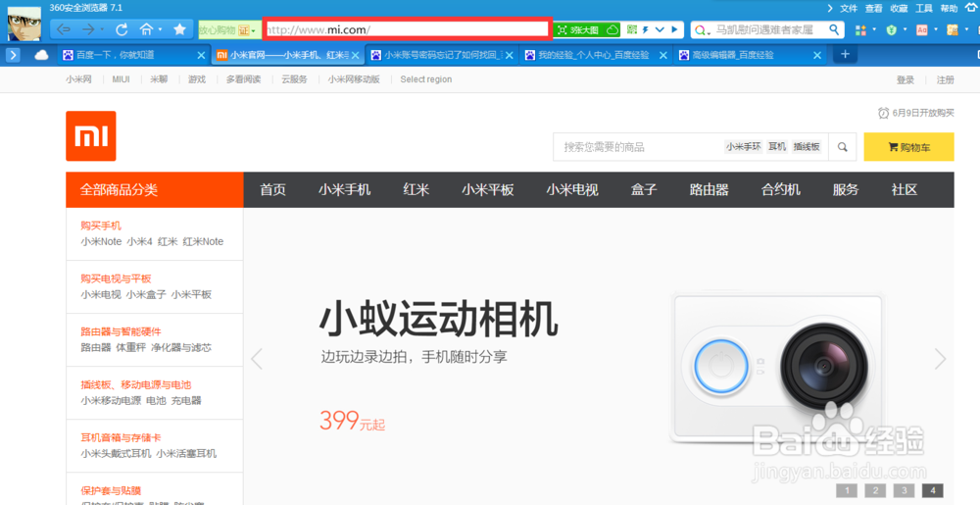Select banner slide indicator 2
The width and height of the screenshot is (980, 505).
pos(875,490)
